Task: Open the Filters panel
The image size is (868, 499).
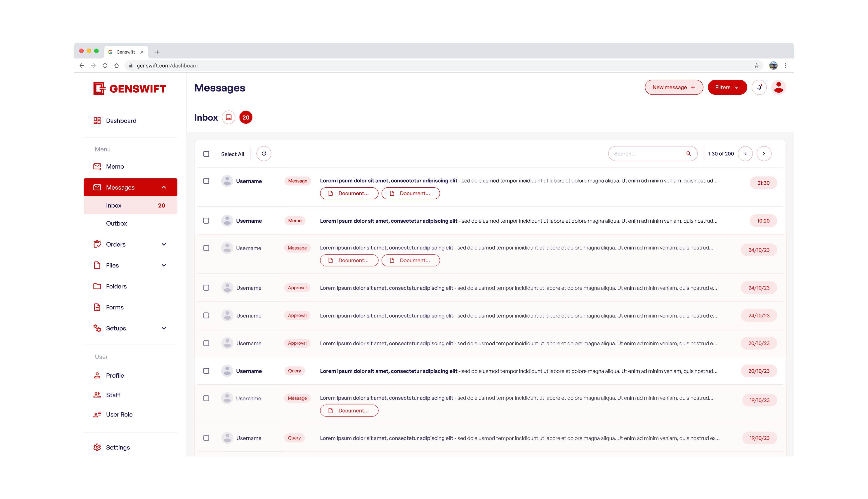Action: [x=727, y=87]
